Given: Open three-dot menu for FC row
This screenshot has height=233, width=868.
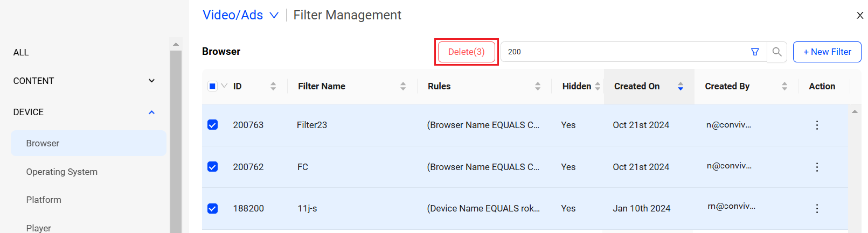Looking at the screenshot, I should pyautogui.click(x=817, y=167).
